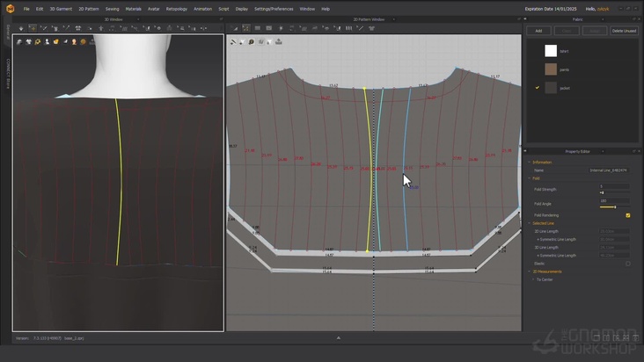Uncheck the Fold Rendering checkbox

tap(627, 215)
